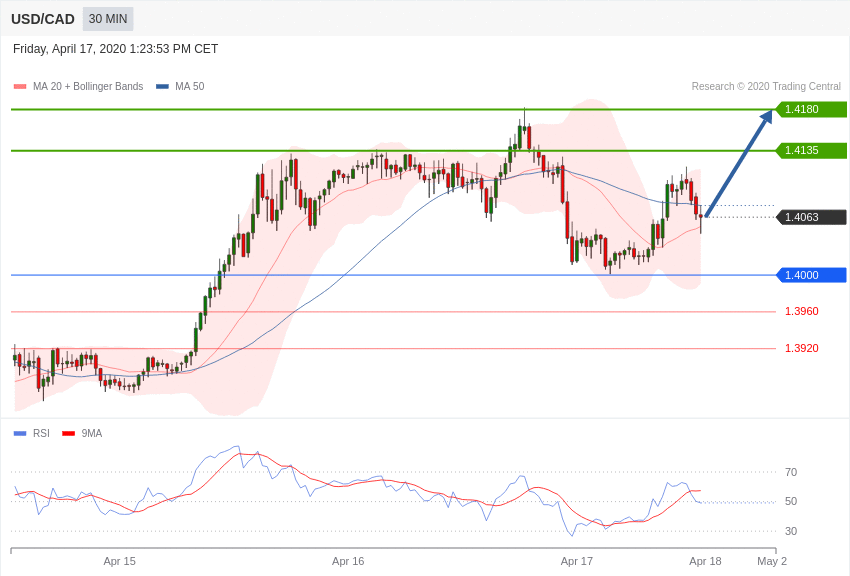This screenshot has width=850, height=576.
Task: Click the Apr 15 date axis label
Action: (120, 561)
